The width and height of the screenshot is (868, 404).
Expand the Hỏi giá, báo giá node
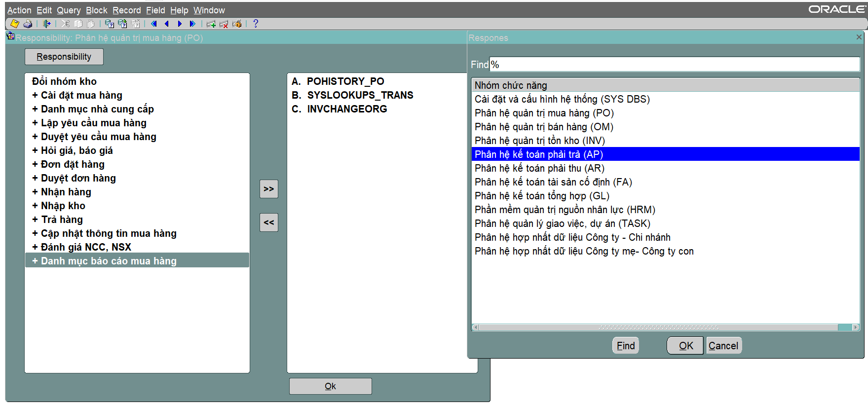pyautogui.click(x=35, y=150)
